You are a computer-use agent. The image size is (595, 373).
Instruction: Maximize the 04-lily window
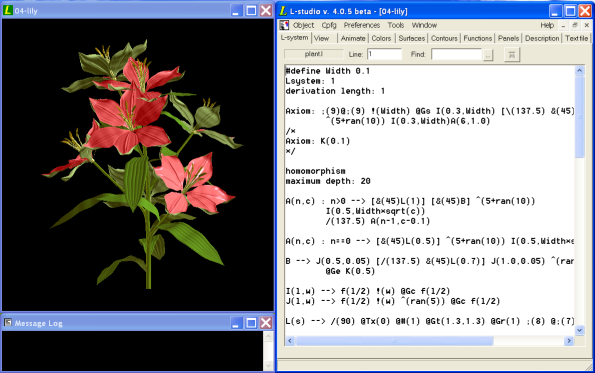pos(251,11)
